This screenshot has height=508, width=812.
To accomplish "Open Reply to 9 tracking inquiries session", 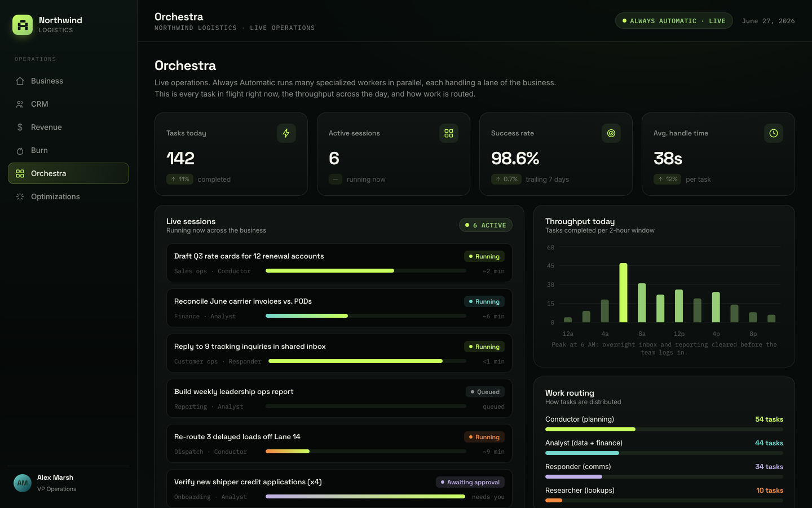I will 339,353.
